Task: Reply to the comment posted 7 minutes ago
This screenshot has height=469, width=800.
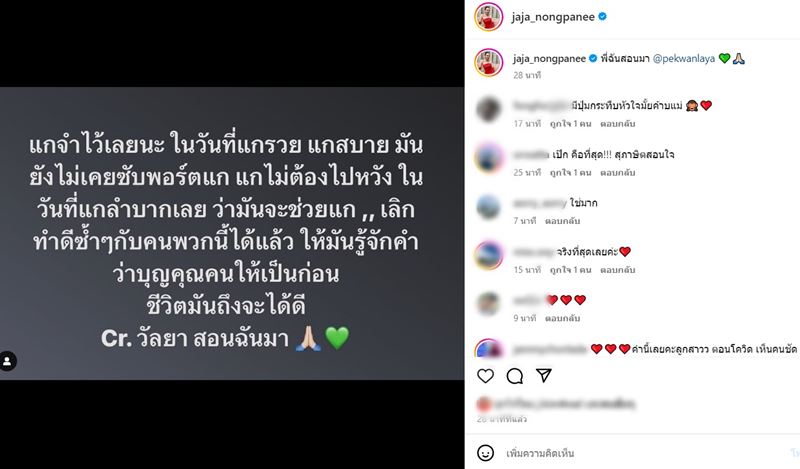Action: 562,221
